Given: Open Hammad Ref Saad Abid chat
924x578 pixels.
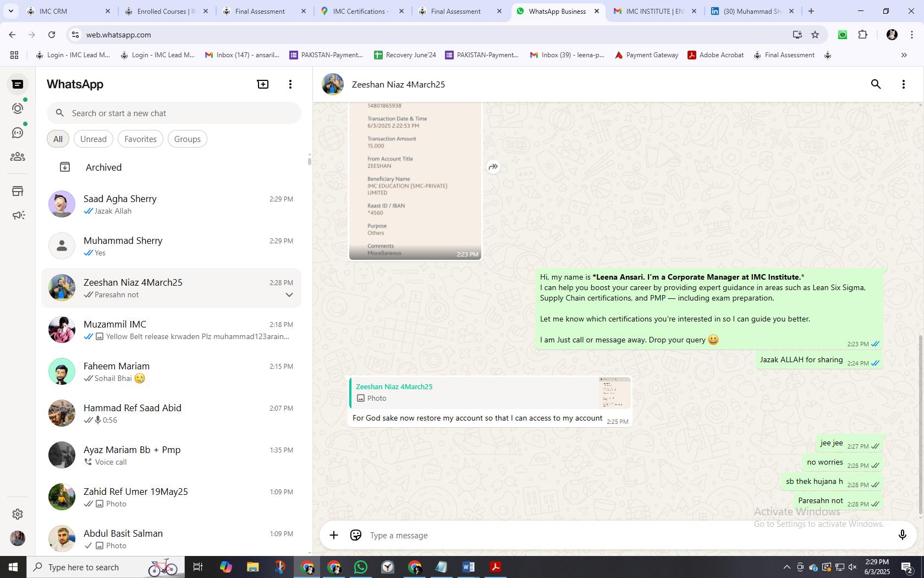Looking at the screenshot, I should [x=172, y=413].
